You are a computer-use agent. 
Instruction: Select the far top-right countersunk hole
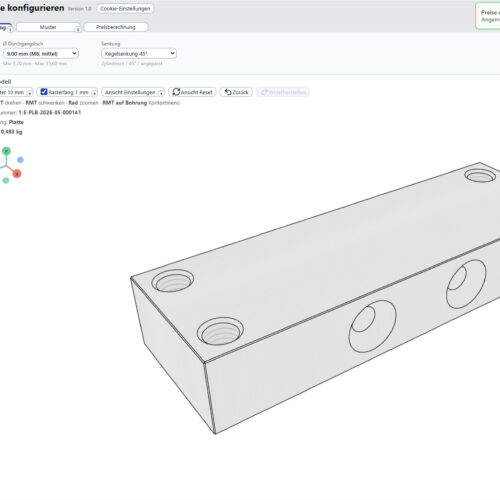[x=480, y=175]
